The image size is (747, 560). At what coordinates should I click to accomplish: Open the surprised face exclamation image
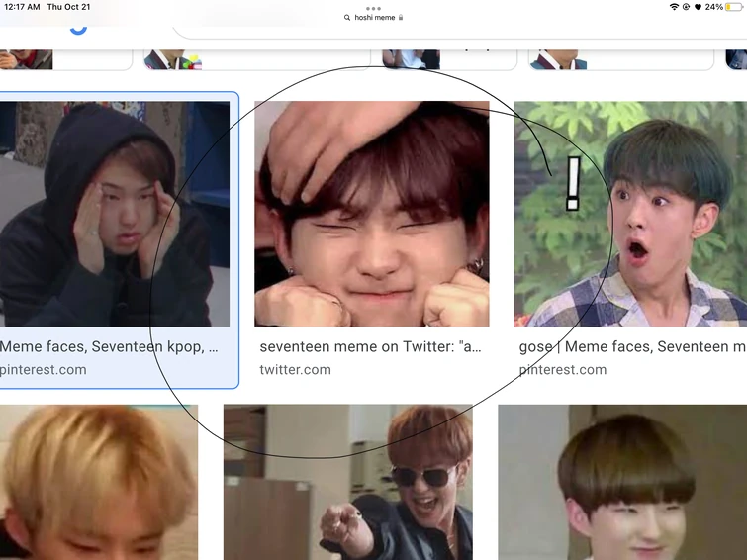tap(631, 214)
